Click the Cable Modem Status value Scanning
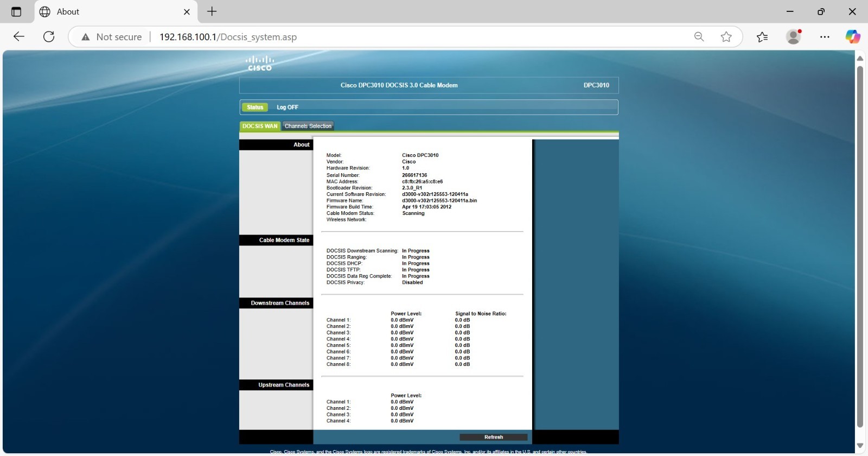Screen dimensions: 868x456 [x=413, y=213]
